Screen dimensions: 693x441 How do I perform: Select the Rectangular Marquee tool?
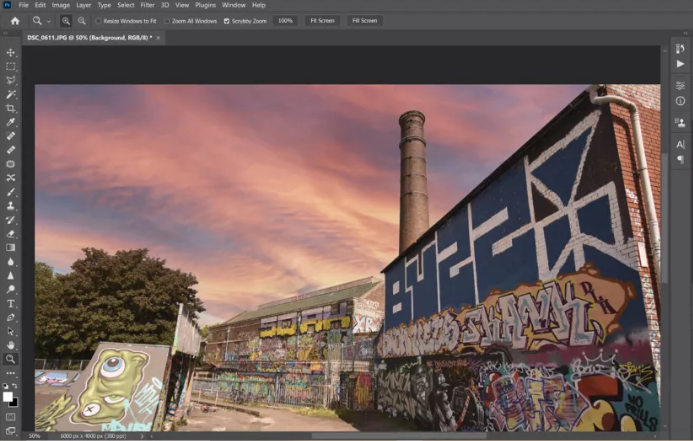point(11,66)
